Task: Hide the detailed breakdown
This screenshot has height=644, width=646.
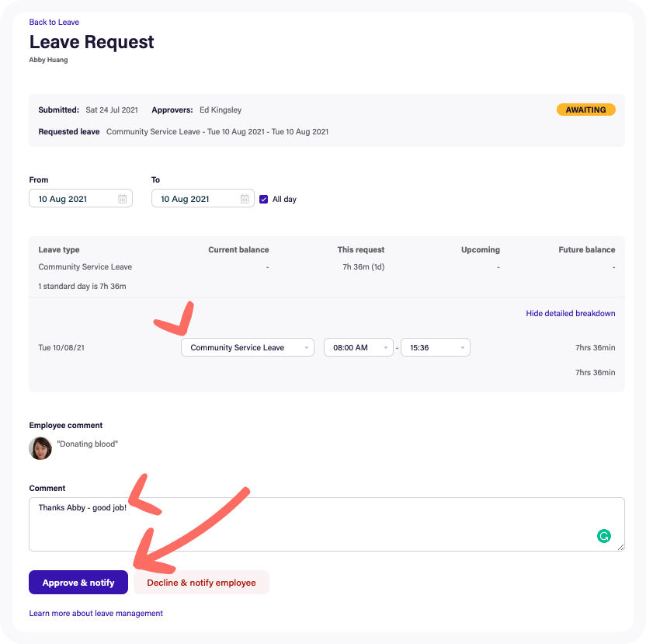Action: [x=570, y=313]
